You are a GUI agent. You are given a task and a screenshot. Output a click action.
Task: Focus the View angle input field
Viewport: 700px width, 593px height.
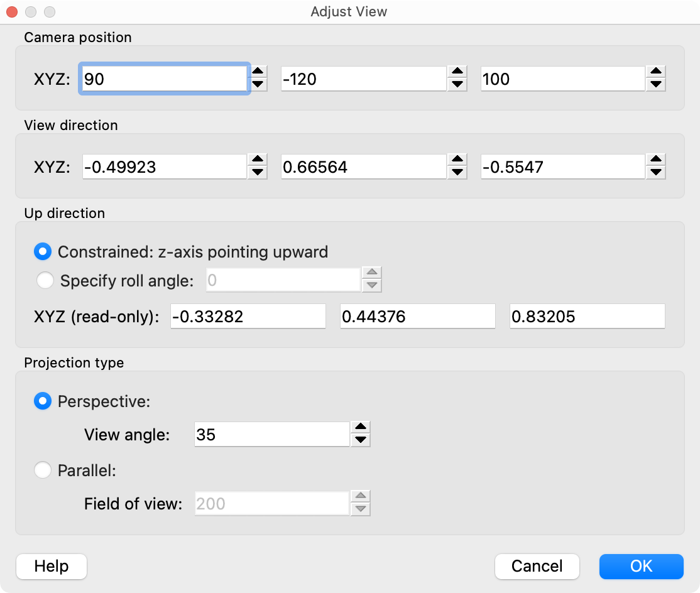[x=271, y=434]
